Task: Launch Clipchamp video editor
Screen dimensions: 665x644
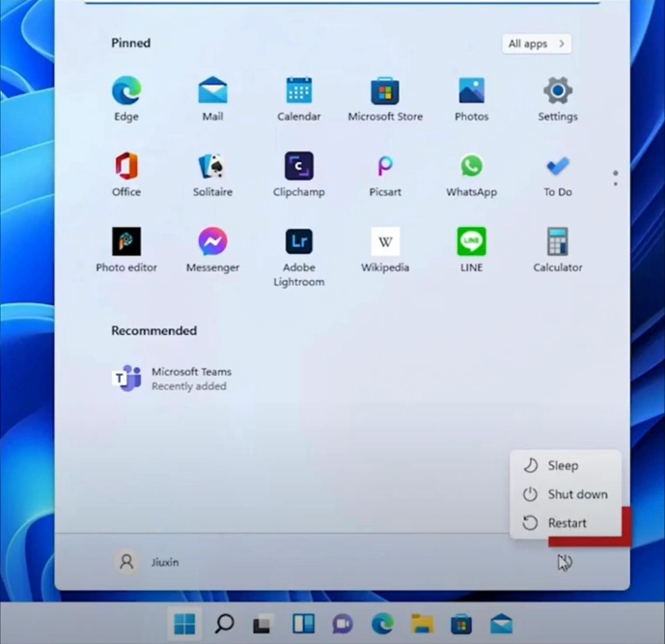Action: tap(299, 174)
